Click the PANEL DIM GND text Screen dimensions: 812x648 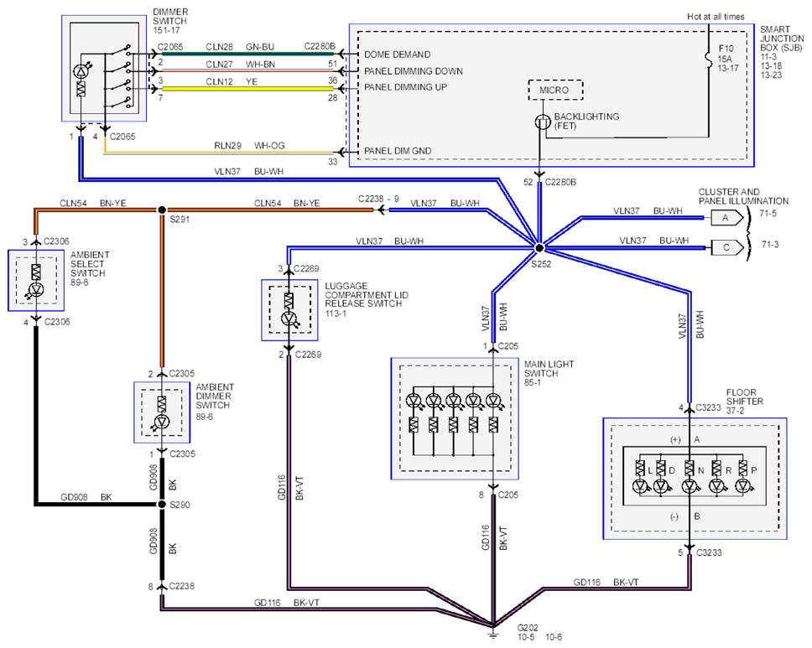click(x=398, y=151)
